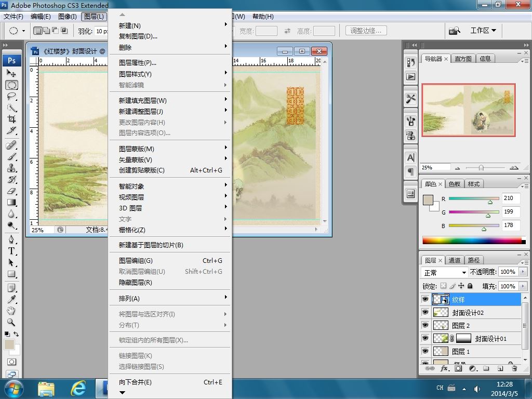Select the Eraser tool

[11, 191]
